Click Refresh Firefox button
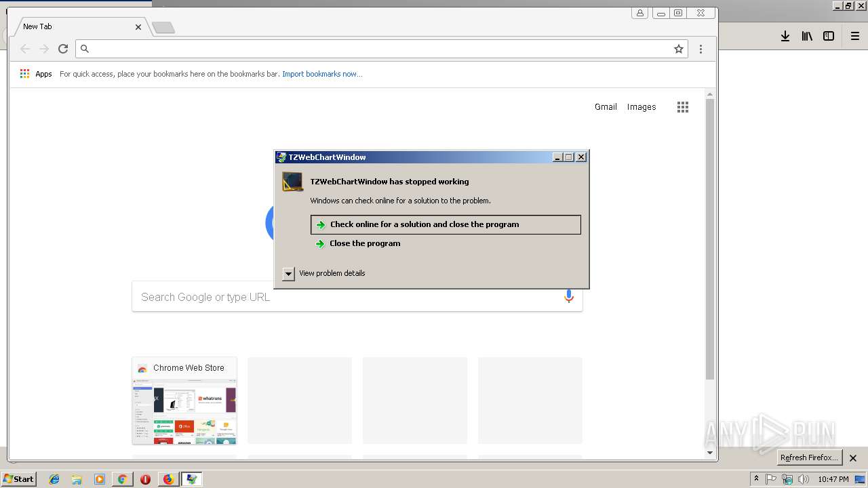The height and width of the screenshot is (488, 868). (x=809, y=457)
